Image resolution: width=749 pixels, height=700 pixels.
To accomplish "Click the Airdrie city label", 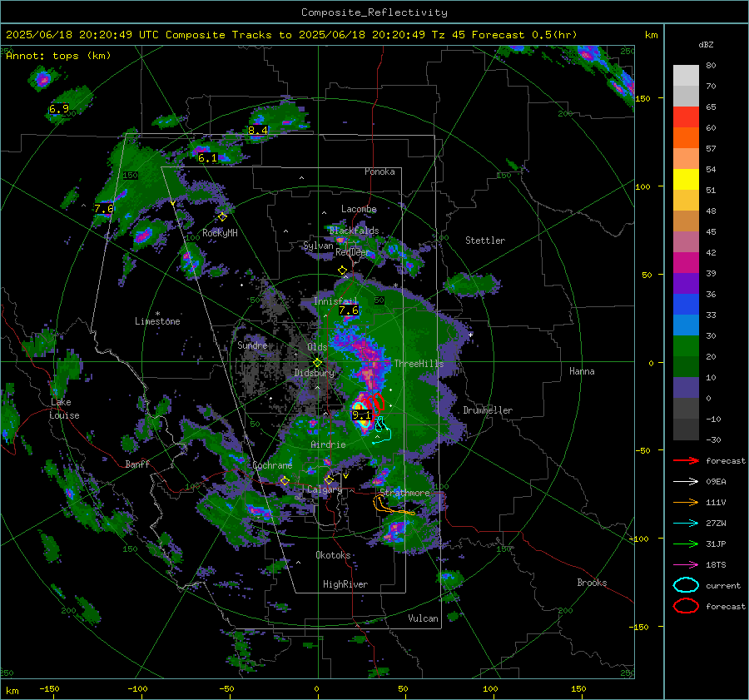I will click(328, 444).
